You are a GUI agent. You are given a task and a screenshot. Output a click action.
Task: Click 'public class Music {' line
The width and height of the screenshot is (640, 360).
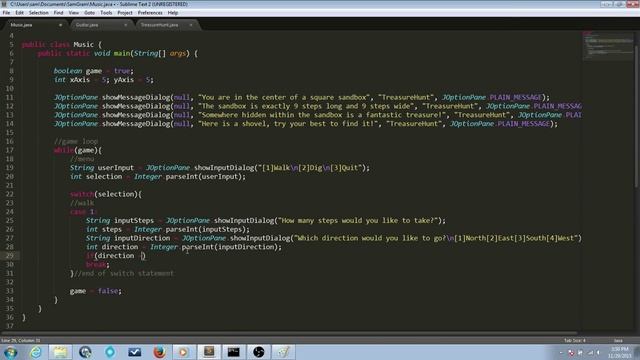click(x=62, y=44)
